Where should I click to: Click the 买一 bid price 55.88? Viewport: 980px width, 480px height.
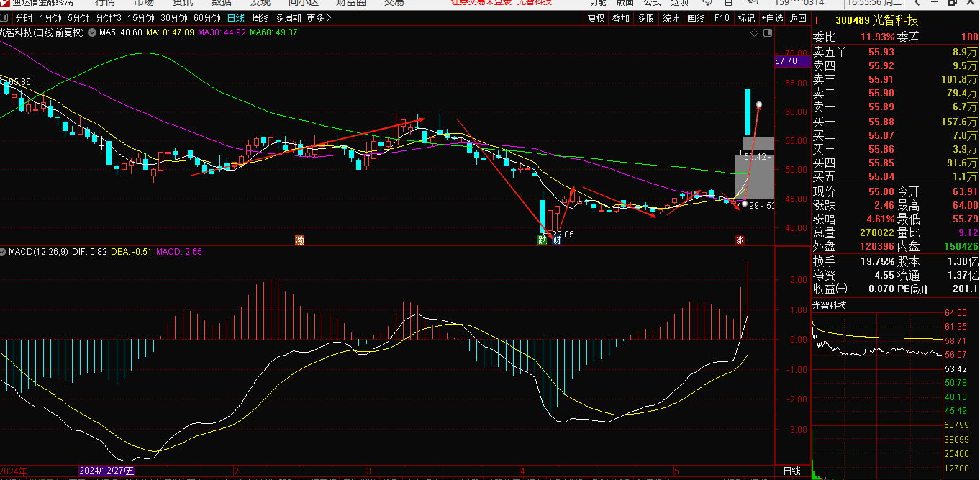tap(881, 122)
